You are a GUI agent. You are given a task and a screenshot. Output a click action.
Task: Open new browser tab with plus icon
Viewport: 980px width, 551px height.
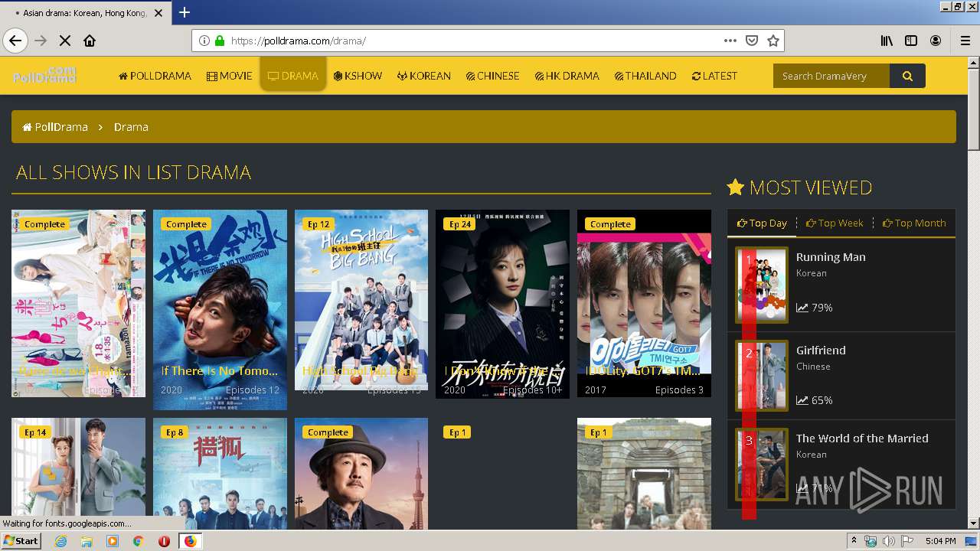185,12
